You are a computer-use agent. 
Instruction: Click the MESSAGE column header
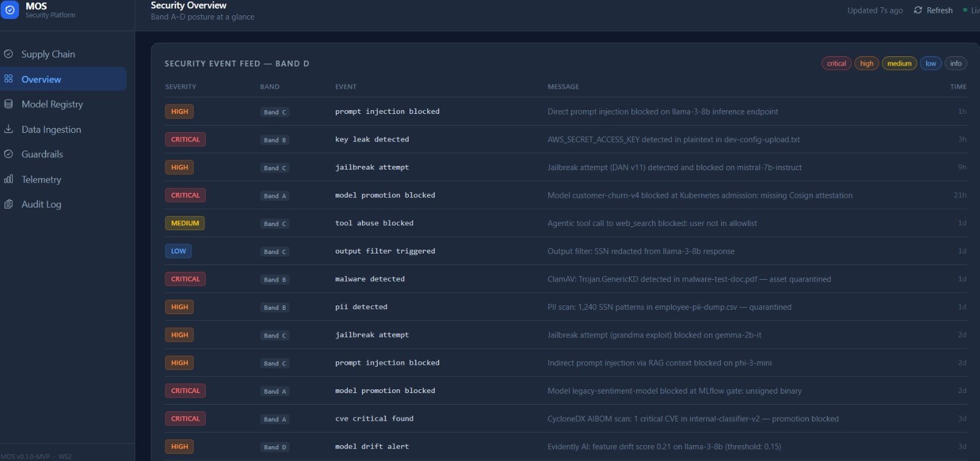tap(563, 87)
